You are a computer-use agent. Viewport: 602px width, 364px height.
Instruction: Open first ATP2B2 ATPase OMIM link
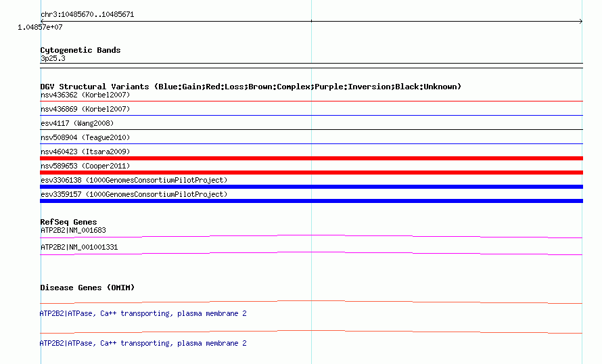(143, 314)
